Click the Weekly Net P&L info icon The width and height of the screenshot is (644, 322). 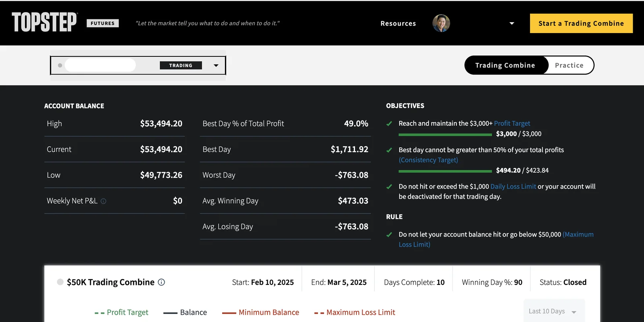pyautogui.click(x=103, y=201)
